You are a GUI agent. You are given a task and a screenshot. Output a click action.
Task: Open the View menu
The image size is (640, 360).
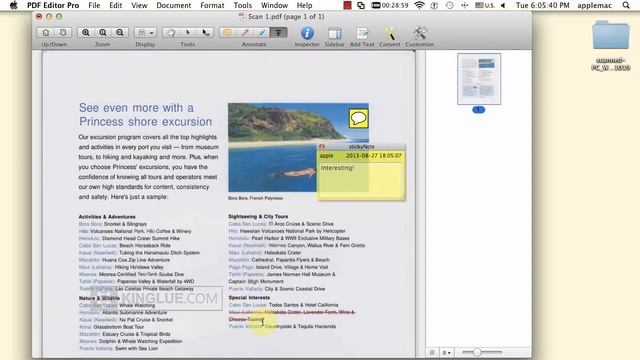(x=139, y=5)
